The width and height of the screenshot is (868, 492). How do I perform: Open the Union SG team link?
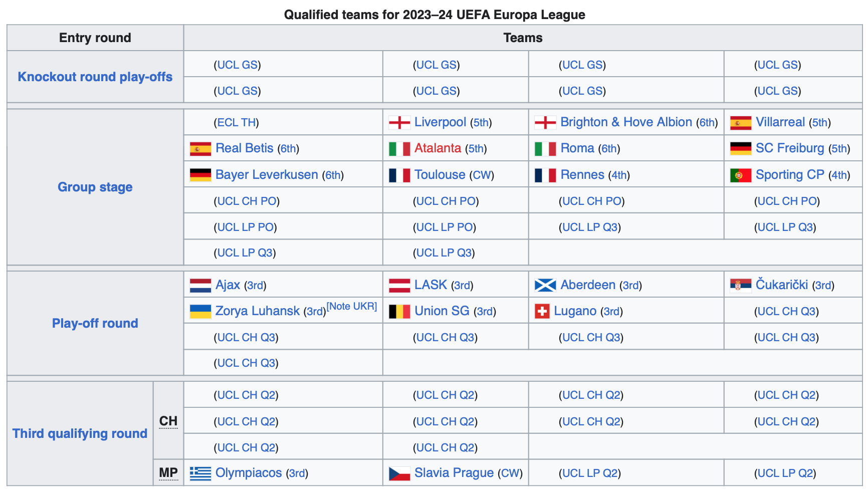coord(442,311)
